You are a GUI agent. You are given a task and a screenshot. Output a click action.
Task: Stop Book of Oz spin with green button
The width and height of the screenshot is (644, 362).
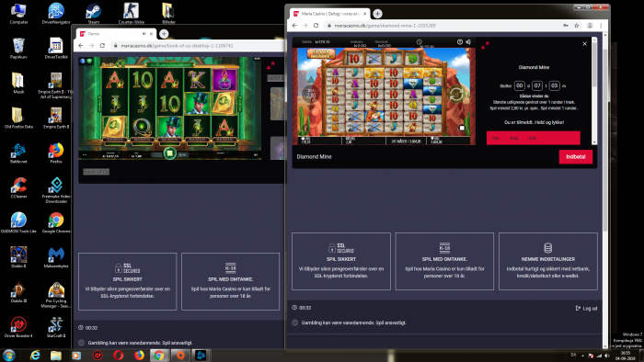click(x=169, y=153)
